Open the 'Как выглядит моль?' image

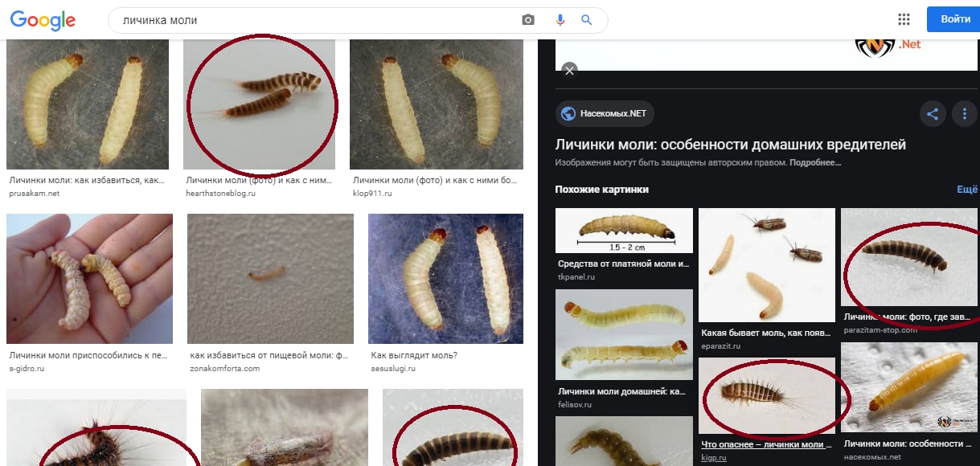coord(445,279)
